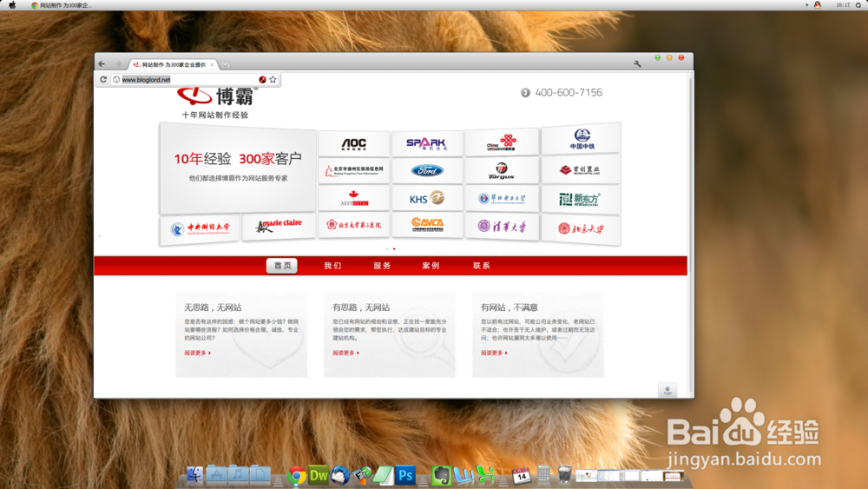Image resolution: width=868 pixels, height=489 pixels.
Task: Open the Apple menu
Action: (12, 5)
